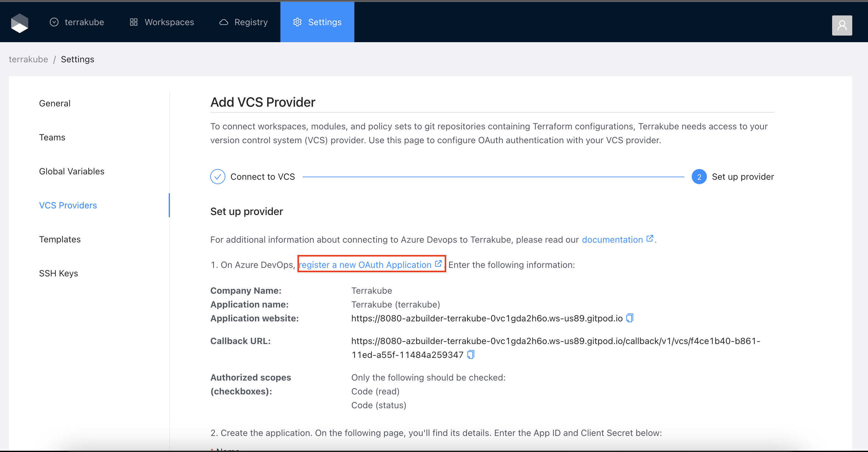
Task: Click the Registry cloud icon
Action: point(224,22)
